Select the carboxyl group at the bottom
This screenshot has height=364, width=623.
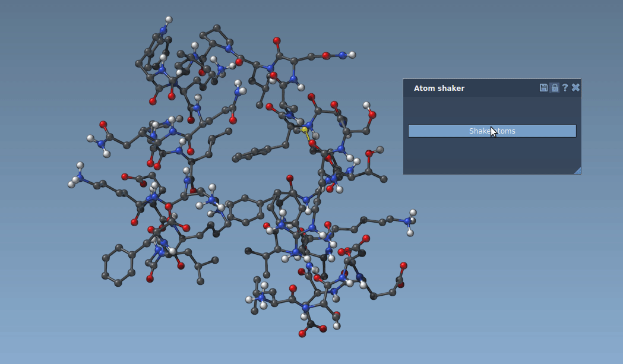coord(309,324)
